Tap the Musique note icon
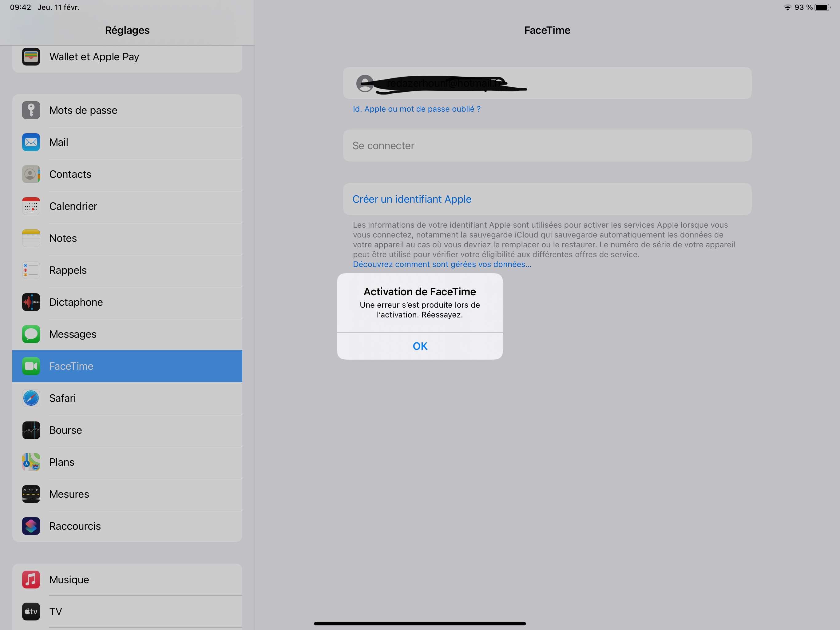The image size is (840, 630). 31,580
